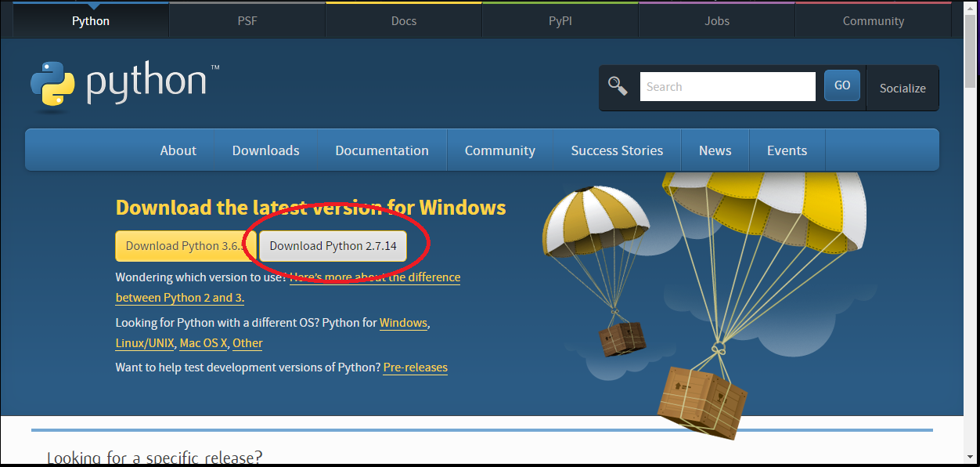Screen dimensions: 980x467
Task: Select the Jobs top tab
Action: [717, 21]
